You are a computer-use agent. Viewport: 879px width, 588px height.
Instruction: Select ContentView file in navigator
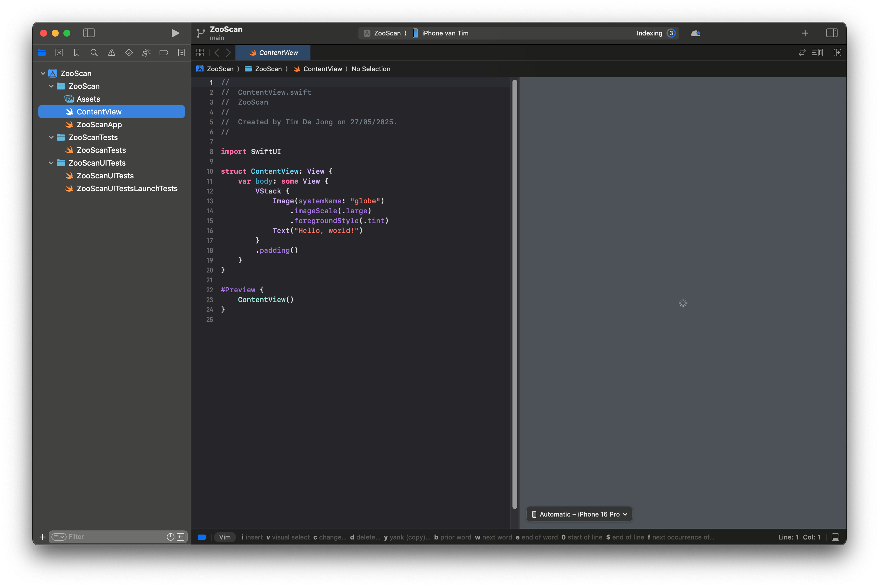click(x=111, y=112)
